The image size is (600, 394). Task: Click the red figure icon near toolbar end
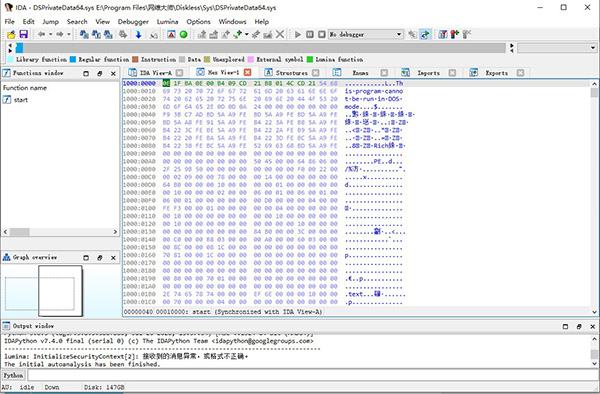pyautogui.click(x=455, y=34)
